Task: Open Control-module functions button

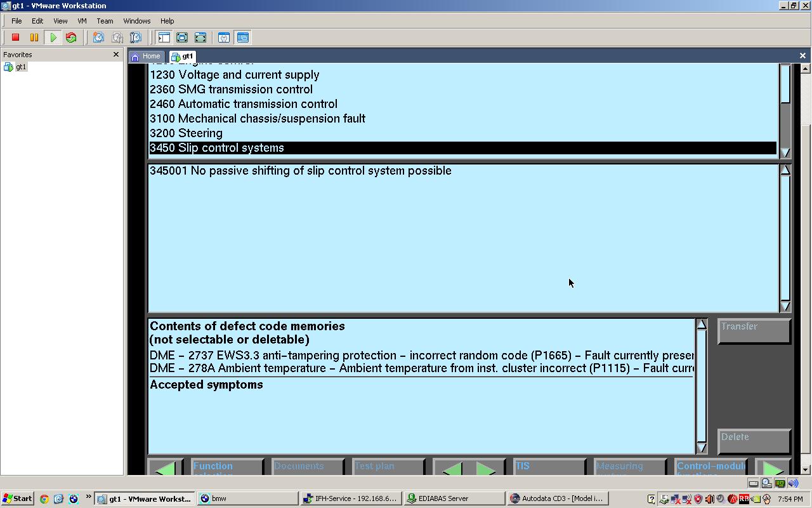Action: [710, 467]
